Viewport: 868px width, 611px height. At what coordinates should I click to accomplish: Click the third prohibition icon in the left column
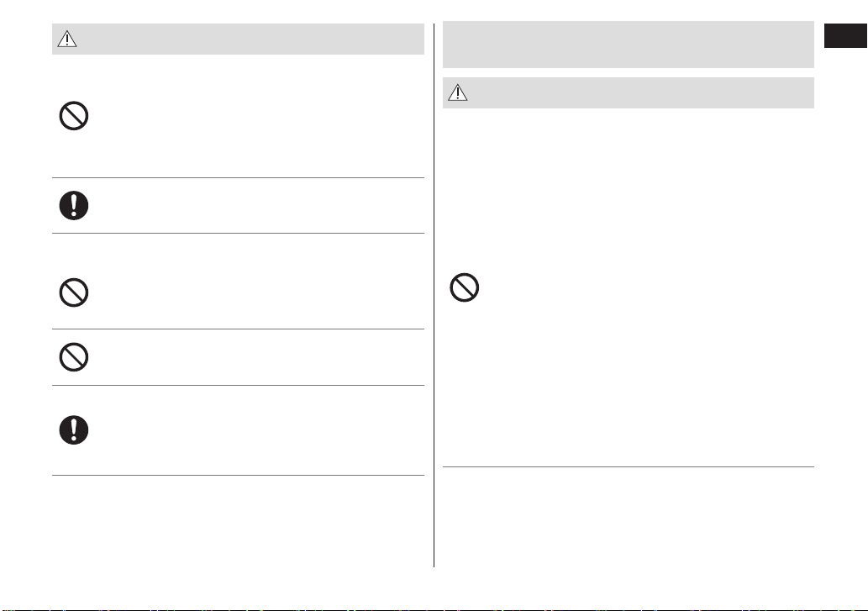coord(74,357)
